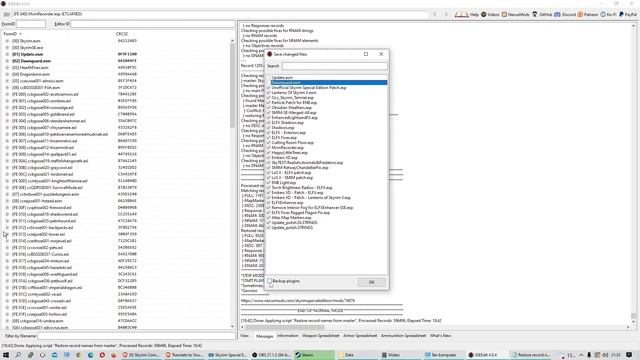Uncheck Lanterns Of Skyrim II.esm

point(269,93)
